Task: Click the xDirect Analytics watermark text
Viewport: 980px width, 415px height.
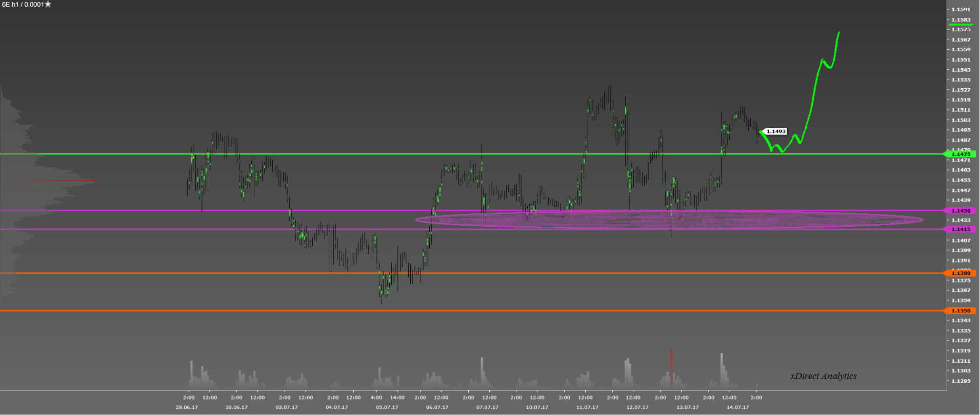Action: point(823,376)
